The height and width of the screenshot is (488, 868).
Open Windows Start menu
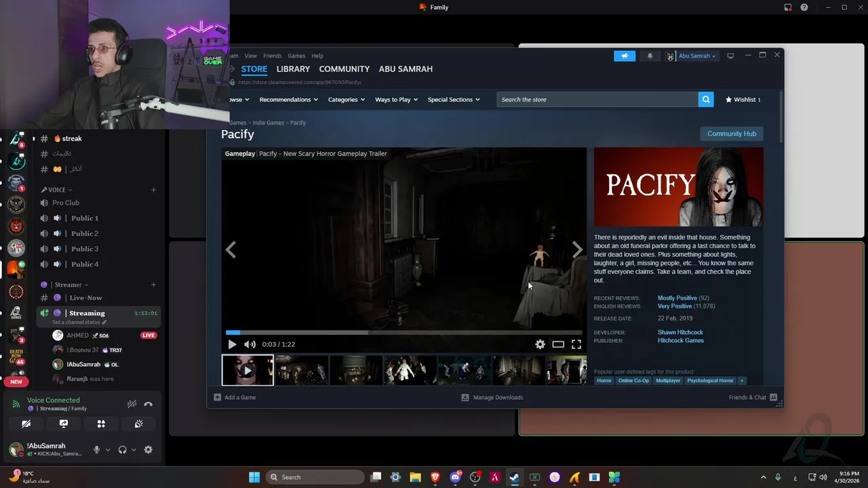[x=254, y=477]
